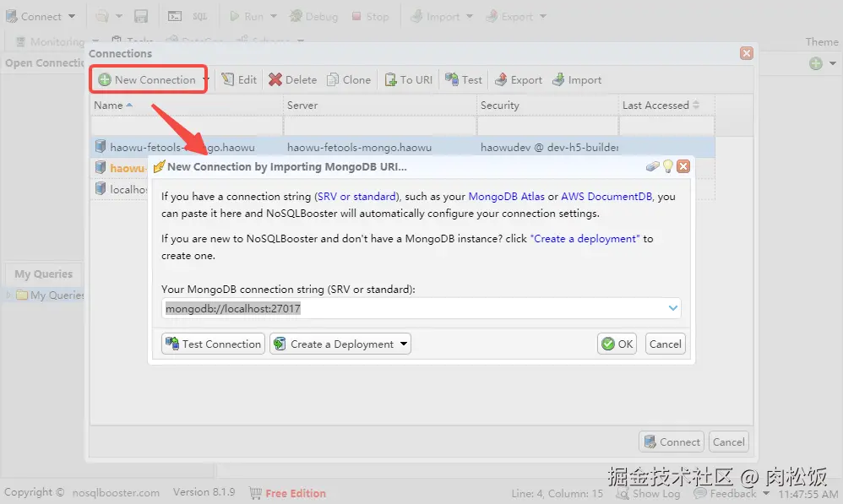The height and width of the screenshot is (504, 843).
Task: Click Export in the Connections toolbar
Action: tap(519, 79)
